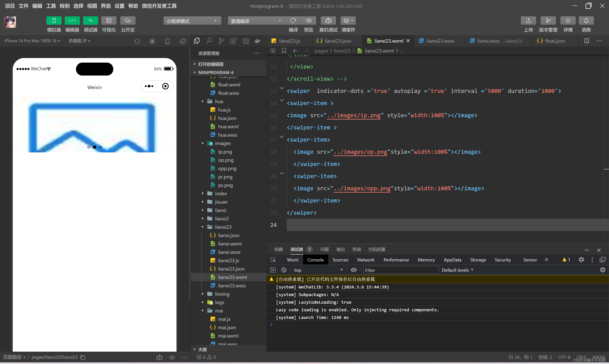Open the 工具 menu
The width and height of the screenshot is (609, 364).
click(51, 6)
